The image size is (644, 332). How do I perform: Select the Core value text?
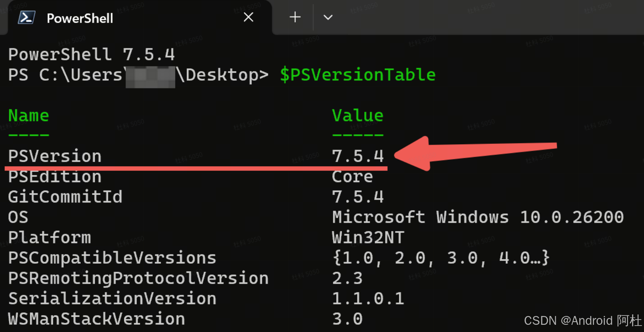pyautogui.click(x=351, y=176)
